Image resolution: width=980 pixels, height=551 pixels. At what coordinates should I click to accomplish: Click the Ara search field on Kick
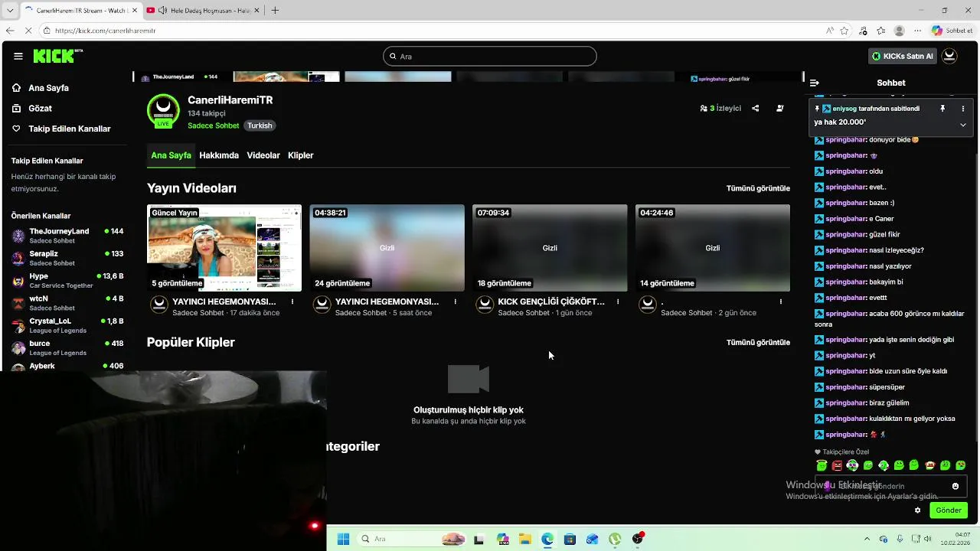490,56
